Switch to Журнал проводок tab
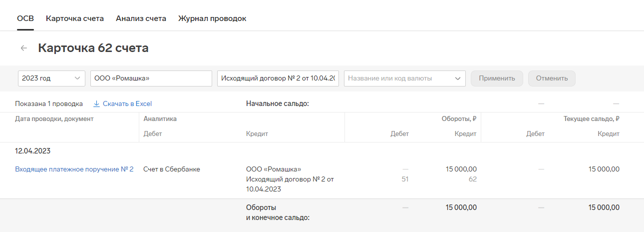 [x=212, y=18]
